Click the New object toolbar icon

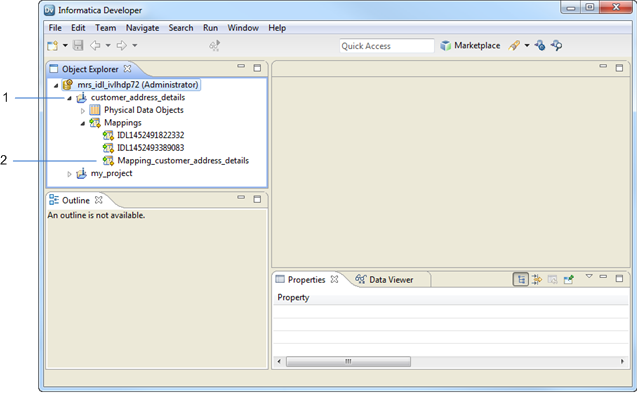click(x=52, y=46)
